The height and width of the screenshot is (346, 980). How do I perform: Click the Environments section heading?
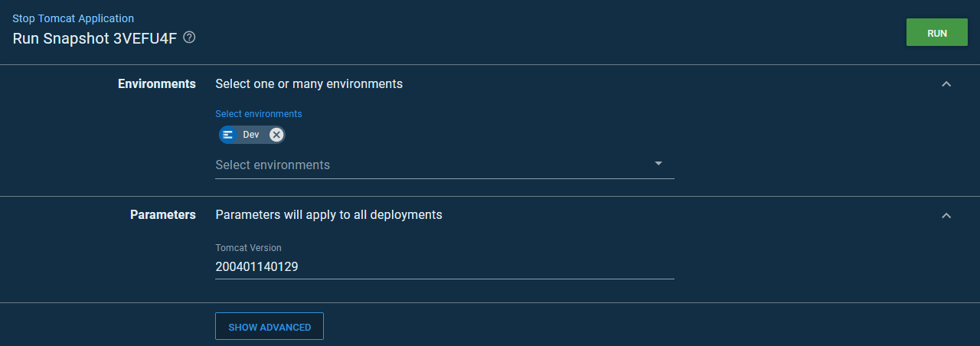point(157,84)
